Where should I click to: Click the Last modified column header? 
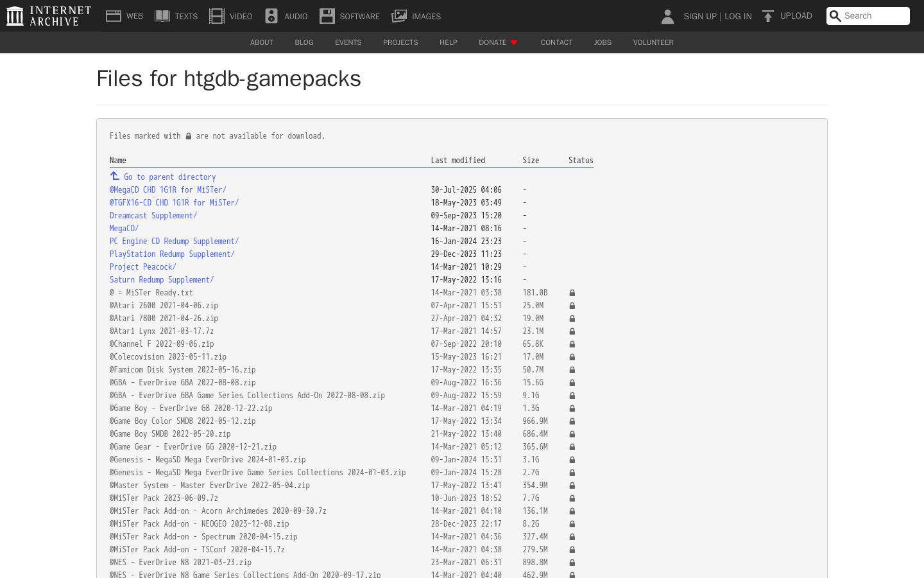458,161
